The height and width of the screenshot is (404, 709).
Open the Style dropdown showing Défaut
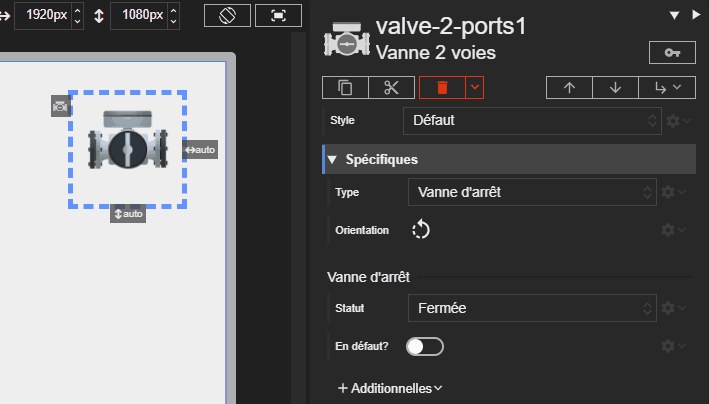pyautogui.click(x=532, y=120)
